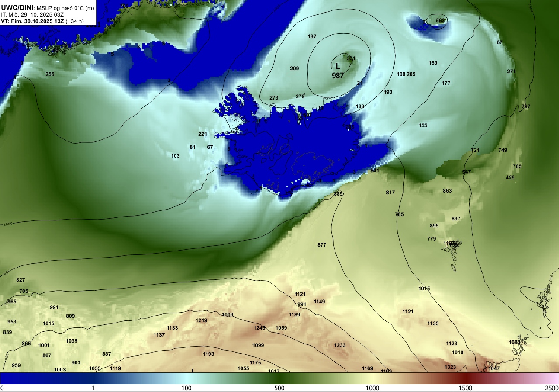Click the 1189 value in the south

(x=294, y=315)
